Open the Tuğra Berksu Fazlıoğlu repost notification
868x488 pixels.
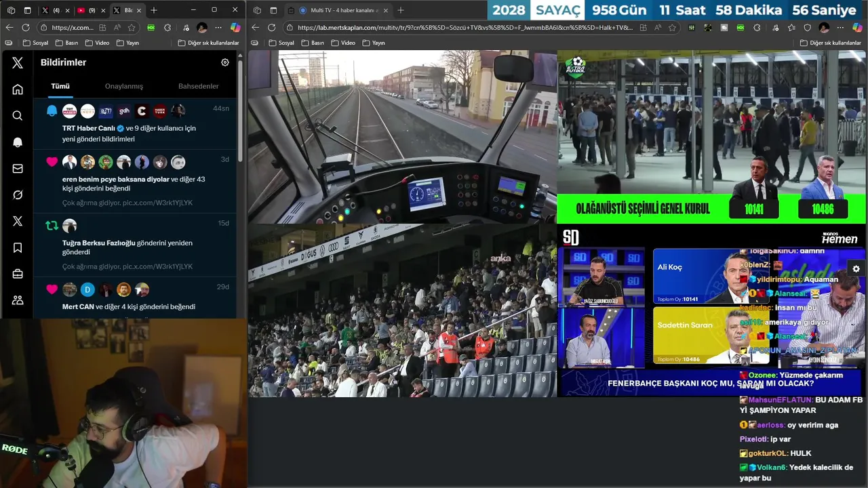136,245
